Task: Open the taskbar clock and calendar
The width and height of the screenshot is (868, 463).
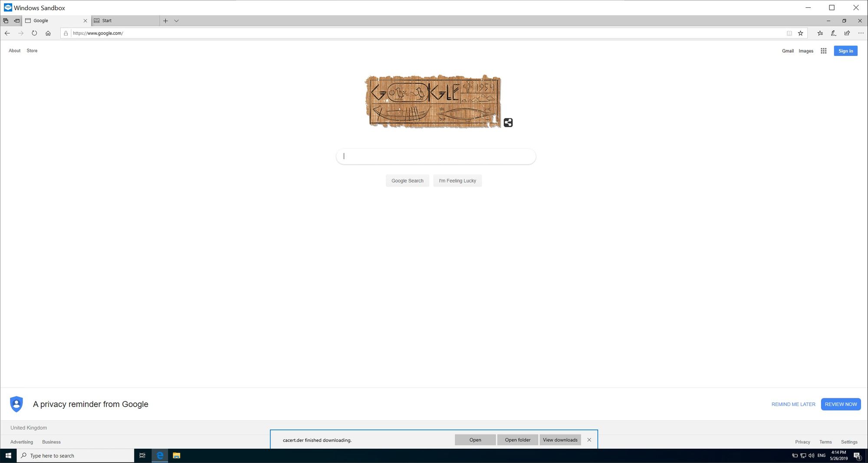Action: (x=839, y=456)
